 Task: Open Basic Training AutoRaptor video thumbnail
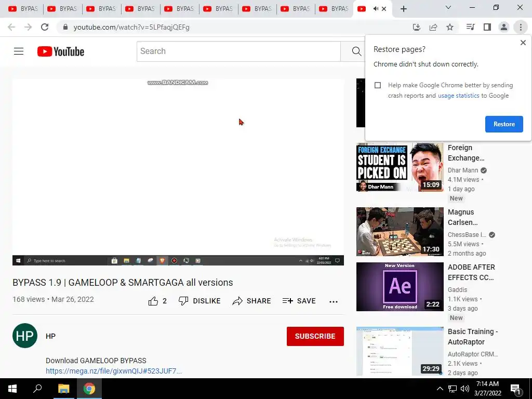point(400,351)
